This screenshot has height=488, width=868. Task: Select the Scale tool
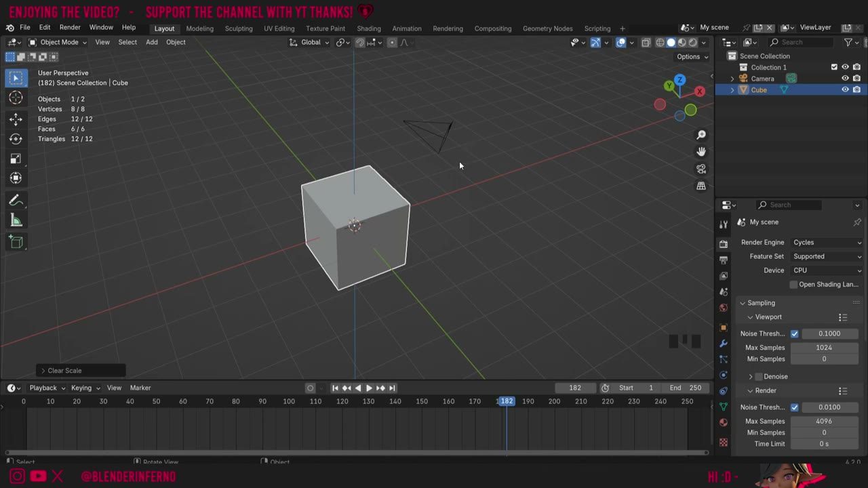click(16, 159)
